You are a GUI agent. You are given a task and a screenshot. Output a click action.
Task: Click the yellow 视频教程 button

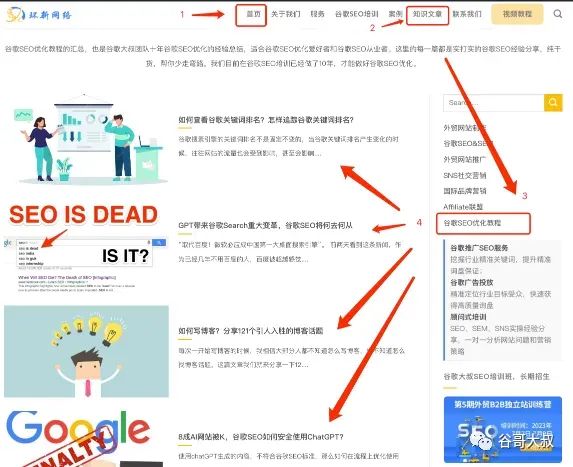pyautogui.click(x=517, y=14)
